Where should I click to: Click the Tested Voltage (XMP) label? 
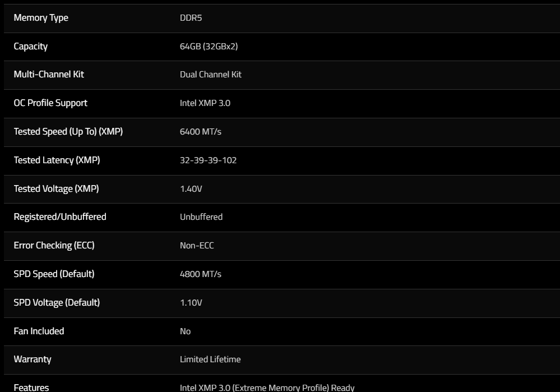[56, 188]
